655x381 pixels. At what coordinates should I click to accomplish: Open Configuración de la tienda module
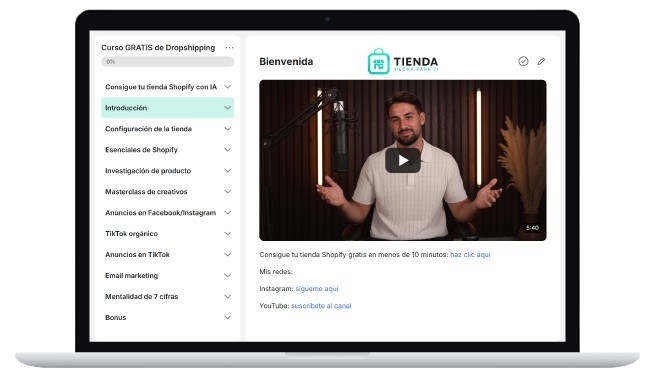168,129
